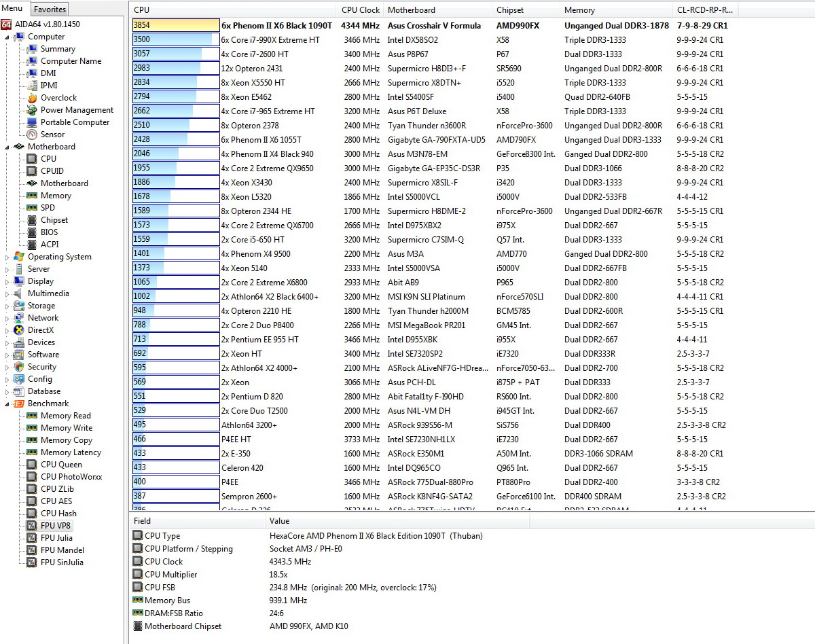This screenshot has width=815, height=644.
Task: Collapse the Computer tree node
Action: pos(7,37)
